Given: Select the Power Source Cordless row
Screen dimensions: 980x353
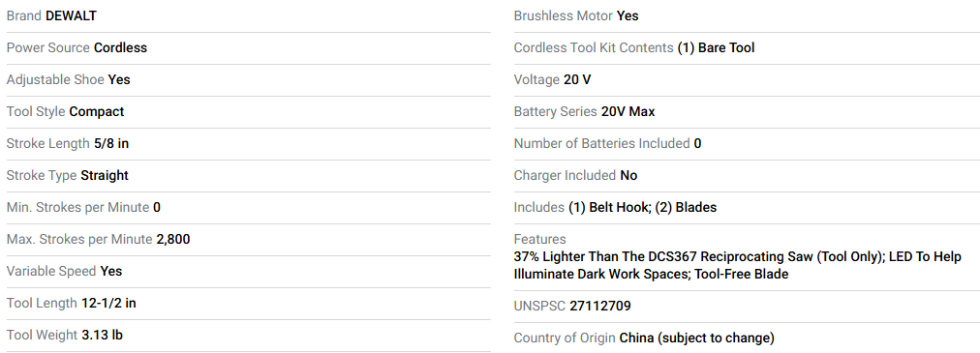Looking at the screenshot, I should pos(248,48).
